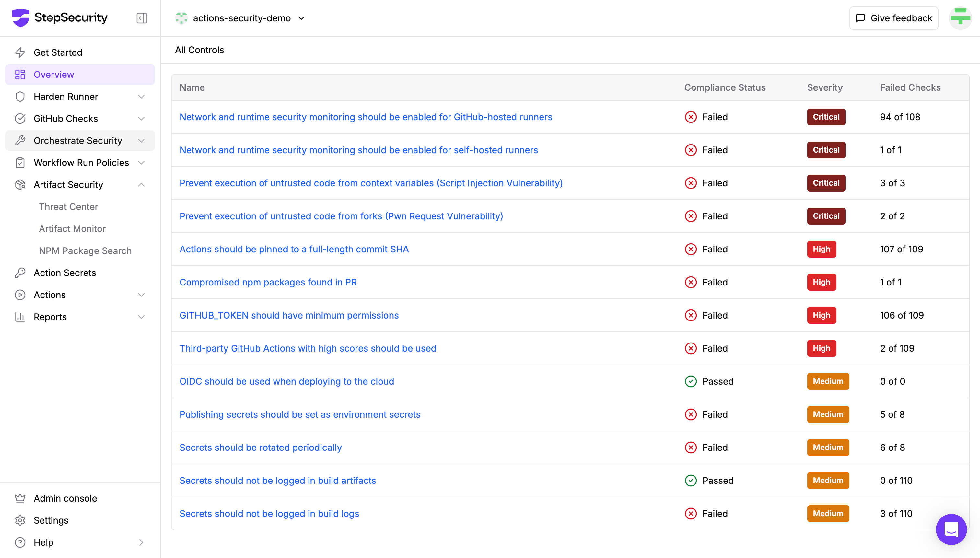Click the Severity column header
The image size is (980, 558).
824,87
